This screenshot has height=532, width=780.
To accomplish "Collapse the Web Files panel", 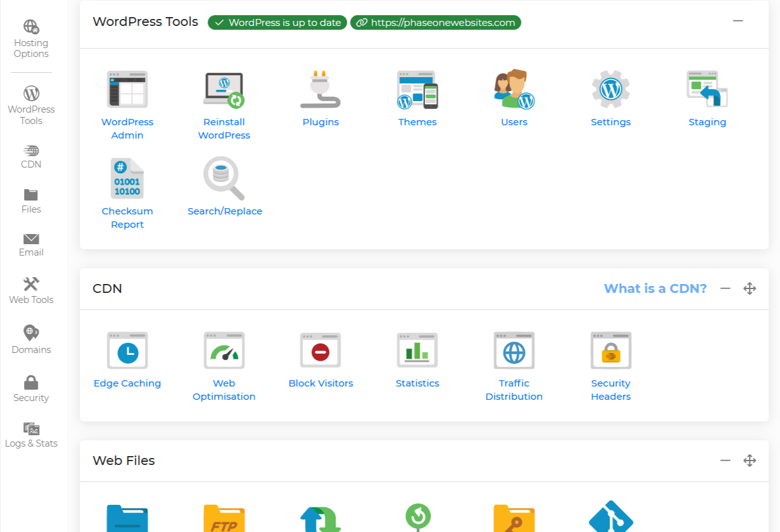I will (726, 461).
